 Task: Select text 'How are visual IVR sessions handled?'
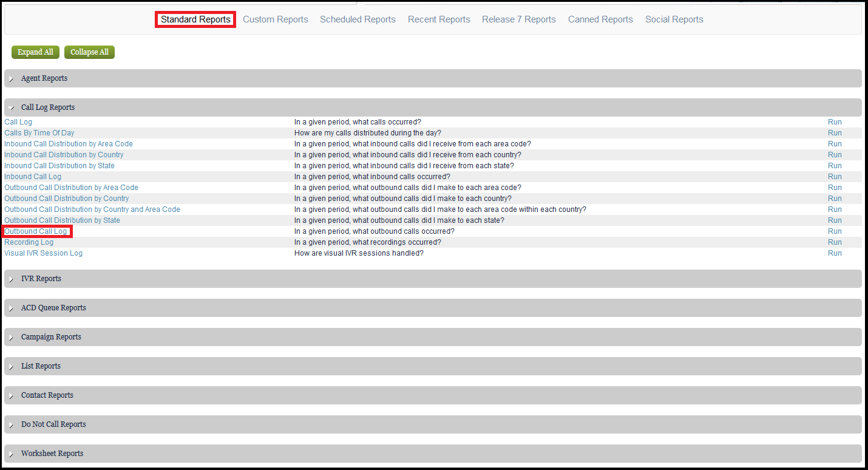click(359, 253)
